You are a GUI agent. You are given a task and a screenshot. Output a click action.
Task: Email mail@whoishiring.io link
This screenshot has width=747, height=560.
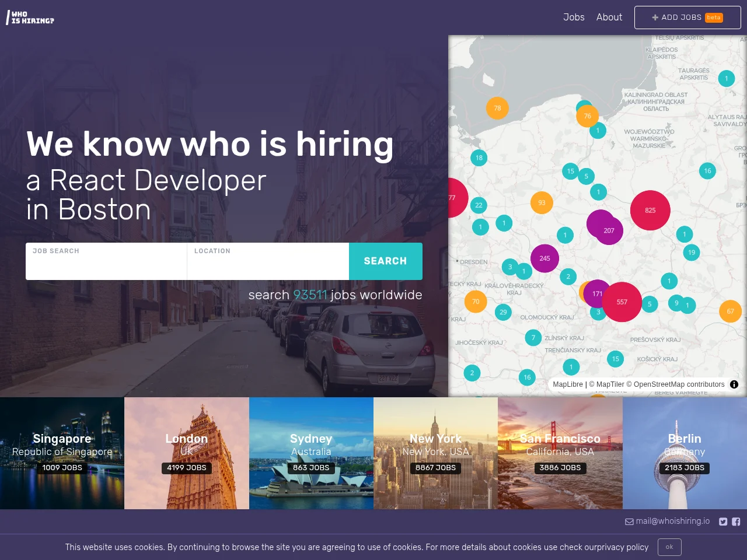click(x=668, y=521)
